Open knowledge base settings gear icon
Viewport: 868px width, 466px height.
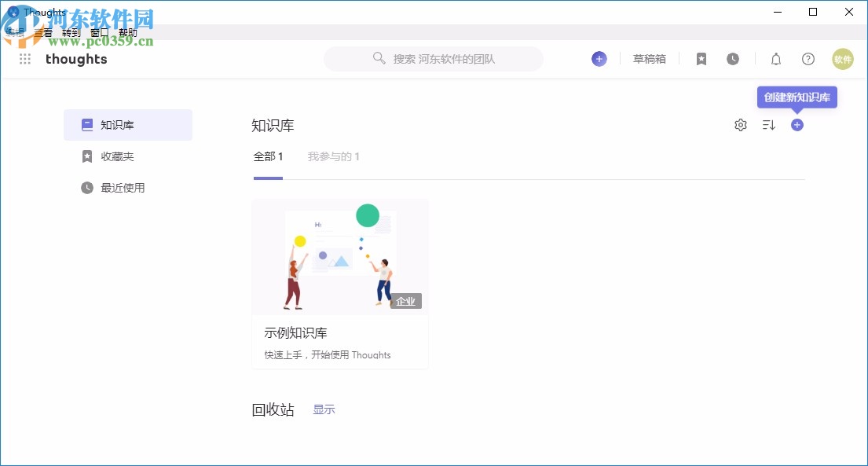(x=740, y=124)
